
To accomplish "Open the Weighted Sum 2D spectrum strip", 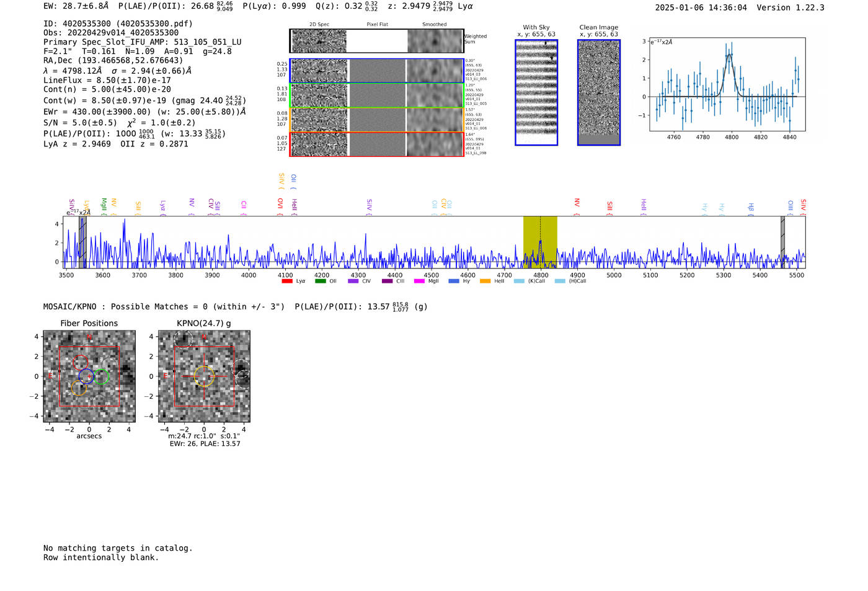I will coord(377,41).
